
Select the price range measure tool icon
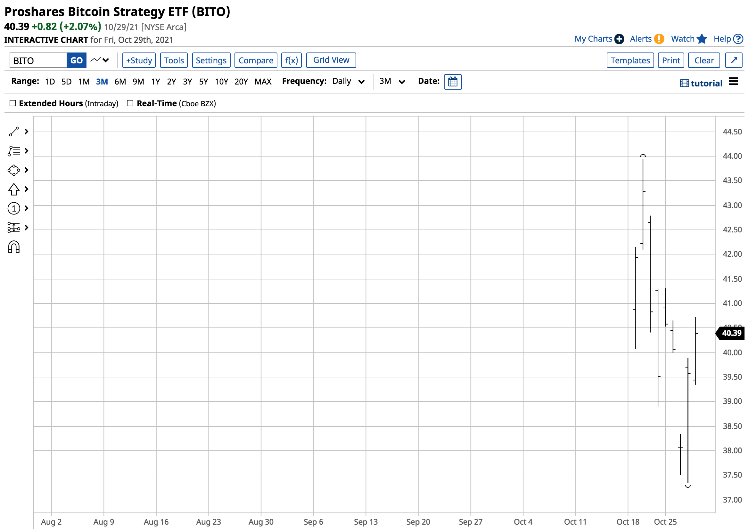coord(14,228)
